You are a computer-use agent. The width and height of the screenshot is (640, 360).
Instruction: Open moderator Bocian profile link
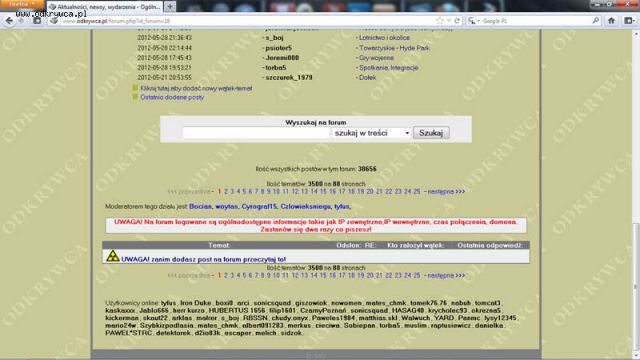click(200, 207)
